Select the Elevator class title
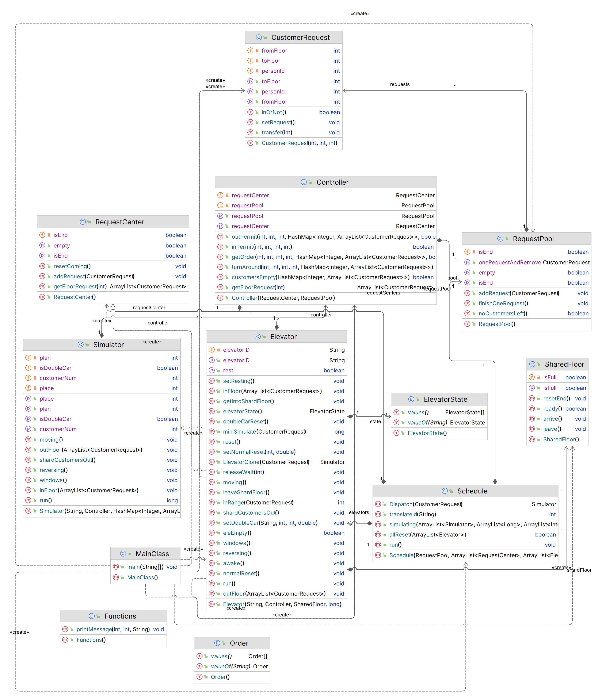Screen dimensions: 602x700 pyautogui.click(x=283, y=337)
